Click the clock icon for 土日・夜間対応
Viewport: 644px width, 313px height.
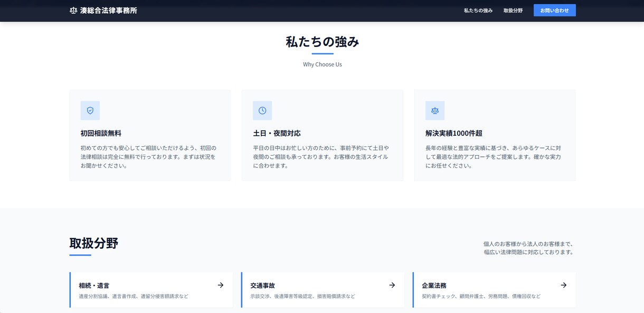pos(262,111)
